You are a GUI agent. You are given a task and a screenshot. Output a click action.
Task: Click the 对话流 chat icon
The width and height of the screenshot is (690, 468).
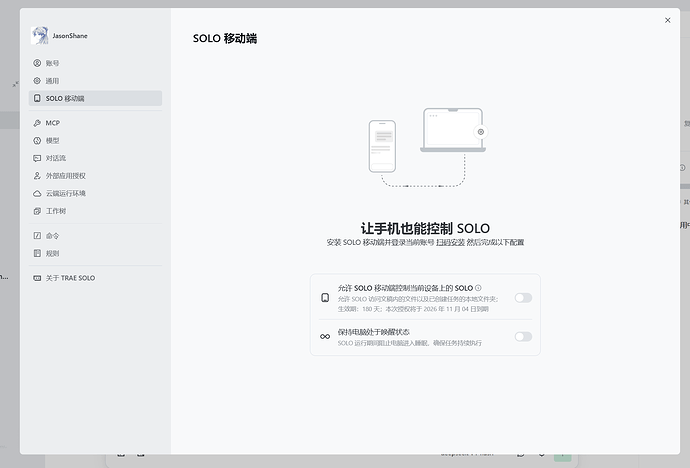coord(37,158)
